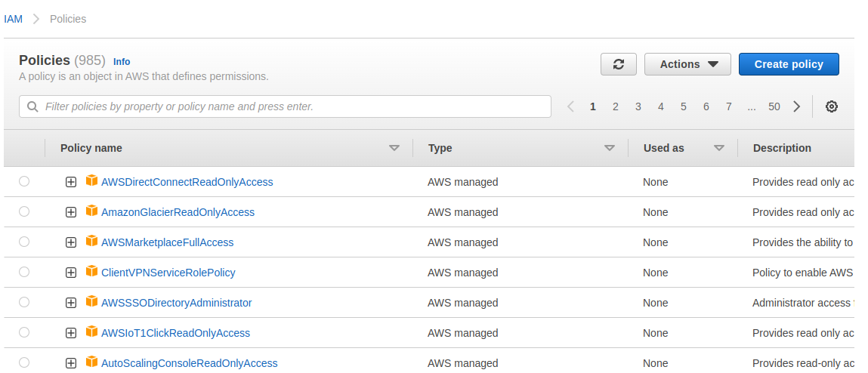Select the AWSSSODirectoryAdministrator radio button
This screenshot has height=373, width=868.
pyautogui.click(x=24, y=302)
